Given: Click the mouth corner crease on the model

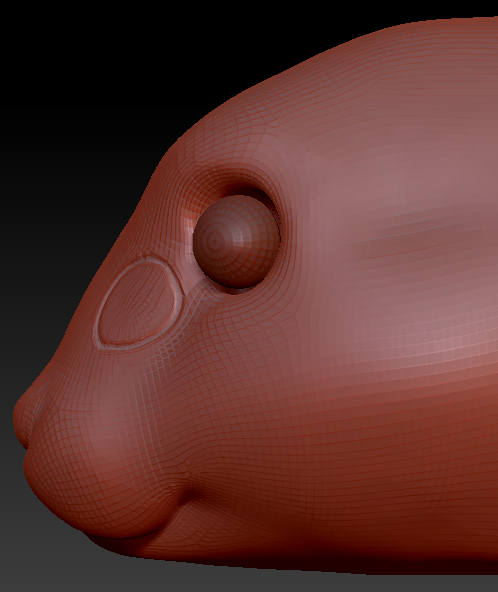Looking at the screenshot, I should tap(188, 491).
